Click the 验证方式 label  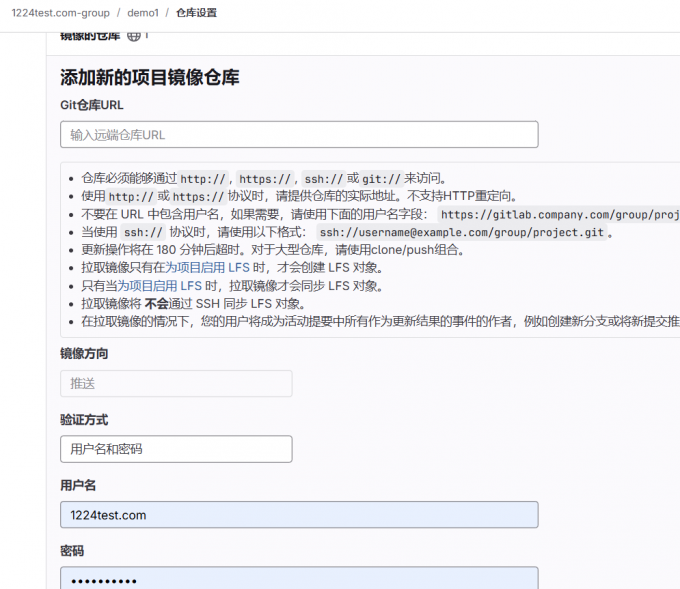coord(84,420)
